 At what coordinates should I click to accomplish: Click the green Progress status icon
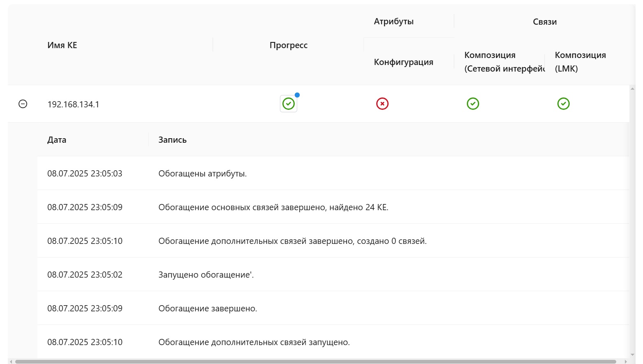289,104
